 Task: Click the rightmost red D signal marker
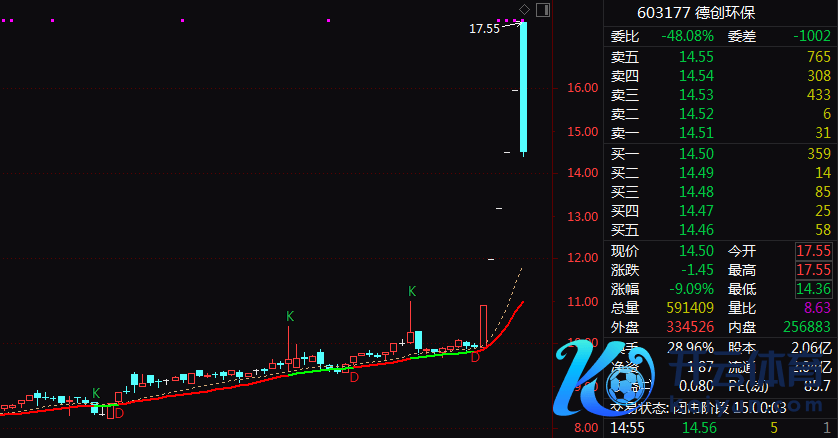(475, 356)
